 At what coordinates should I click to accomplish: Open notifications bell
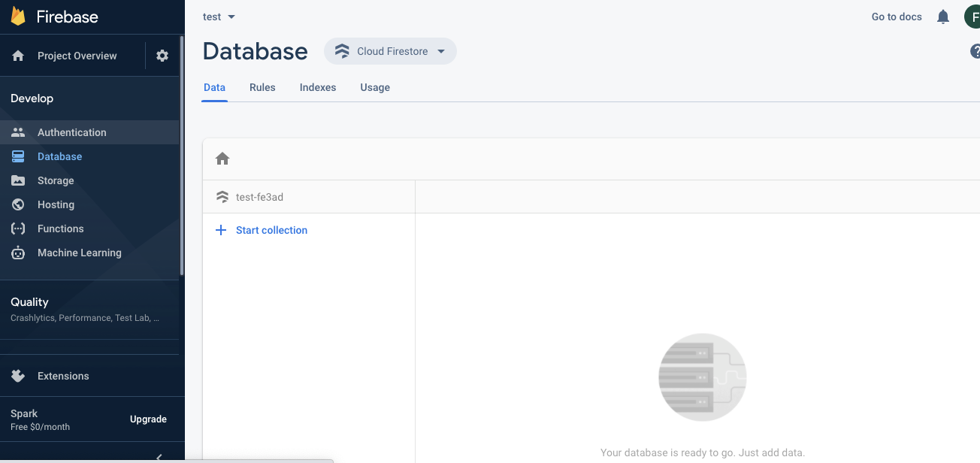(x=943, y=17)
